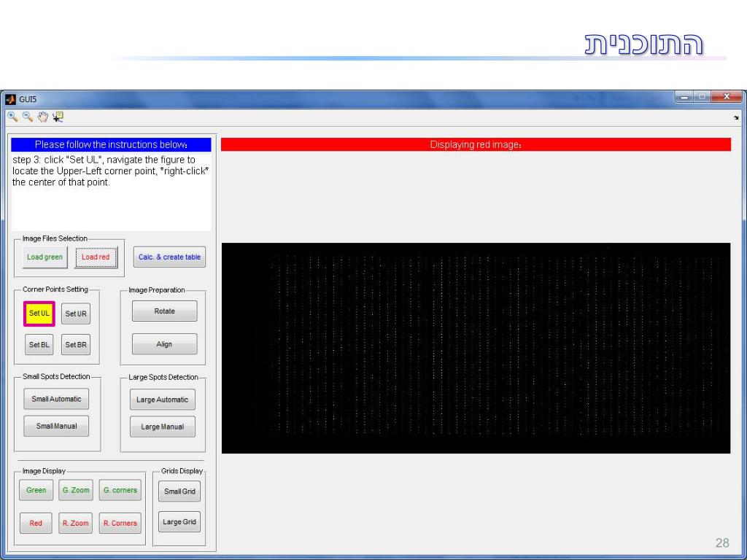Close the GUI5 window

727,97
